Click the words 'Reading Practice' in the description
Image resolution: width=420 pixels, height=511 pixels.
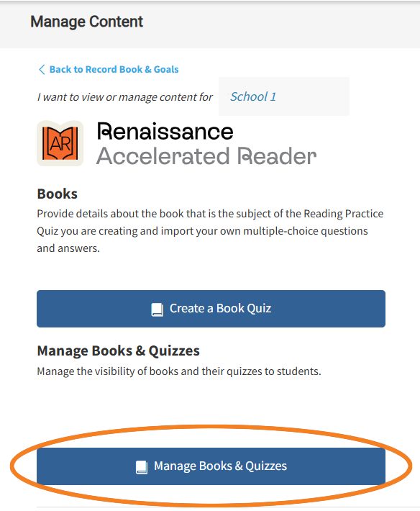point(344,214)
